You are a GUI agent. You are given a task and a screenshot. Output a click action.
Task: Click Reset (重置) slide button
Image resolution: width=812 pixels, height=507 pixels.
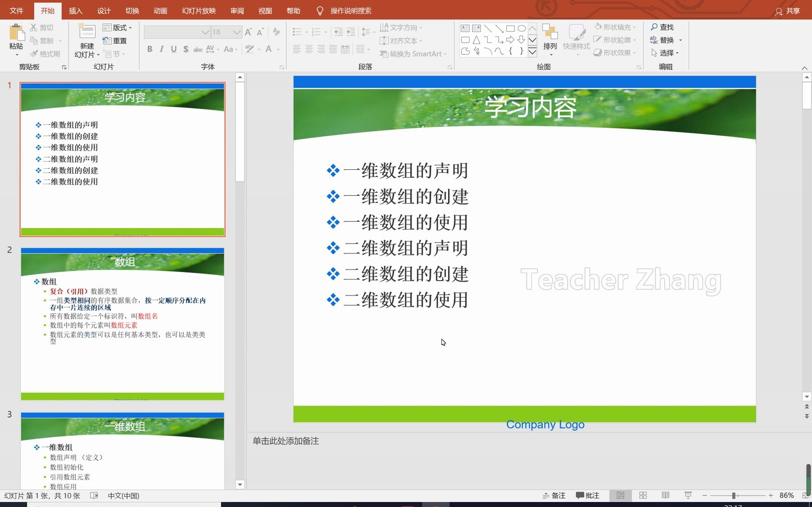115,41
